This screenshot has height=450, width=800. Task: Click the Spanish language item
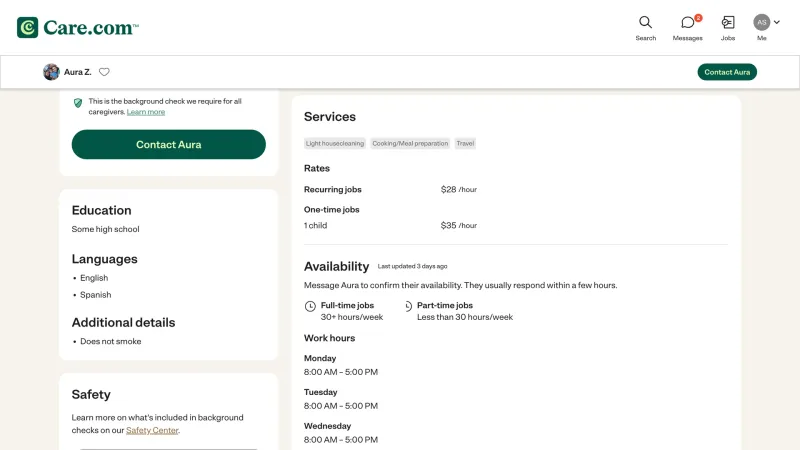point(95,294)
